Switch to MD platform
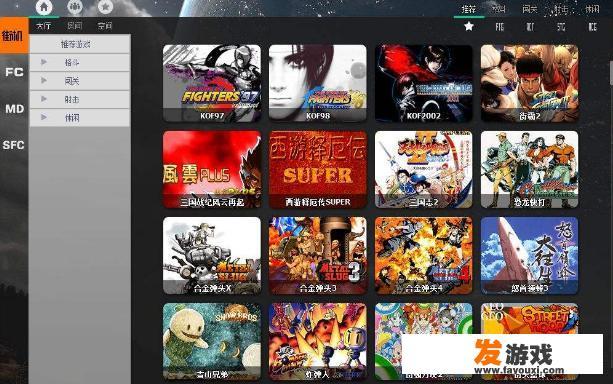The height and width of the screenshot is (384, 613). (x=14, y=109)
